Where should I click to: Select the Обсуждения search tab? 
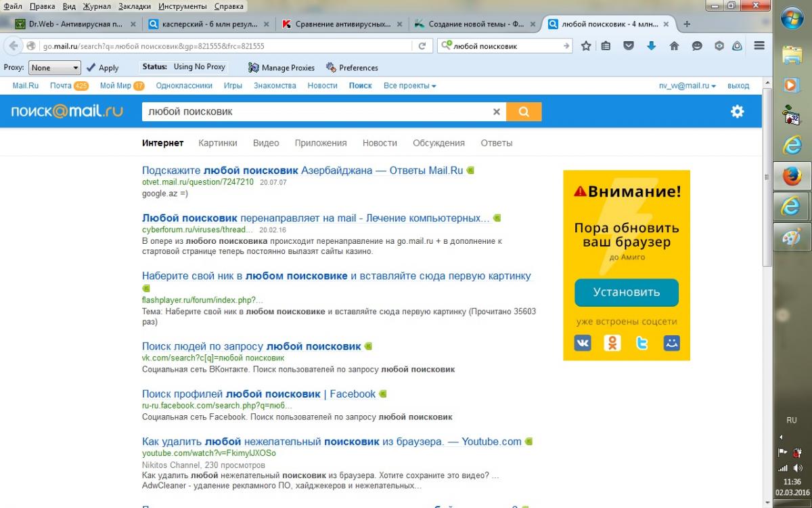438,143
